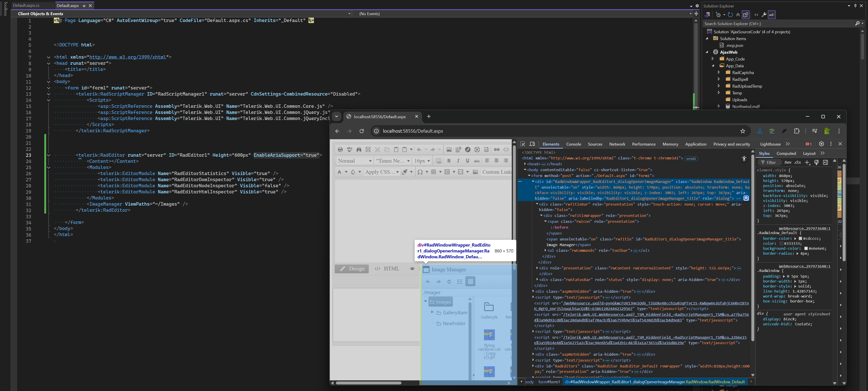Open the Image Manager toolbar icon

coord(449,149)
